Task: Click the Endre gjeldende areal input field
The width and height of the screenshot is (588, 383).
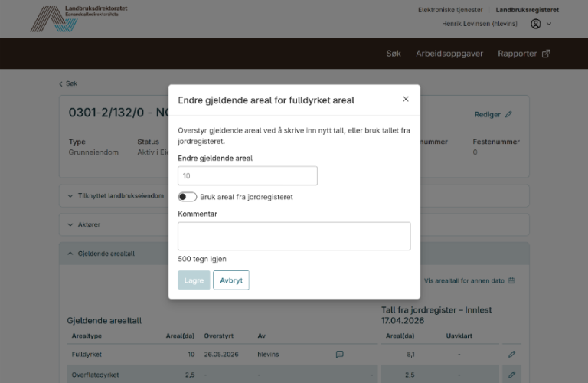Action: 247,176
